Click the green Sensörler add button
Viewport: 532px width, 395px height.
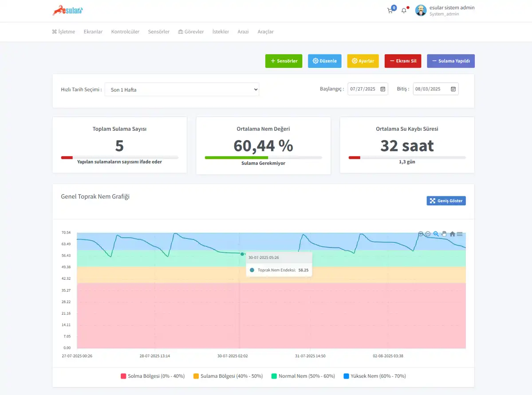point(284,61)
